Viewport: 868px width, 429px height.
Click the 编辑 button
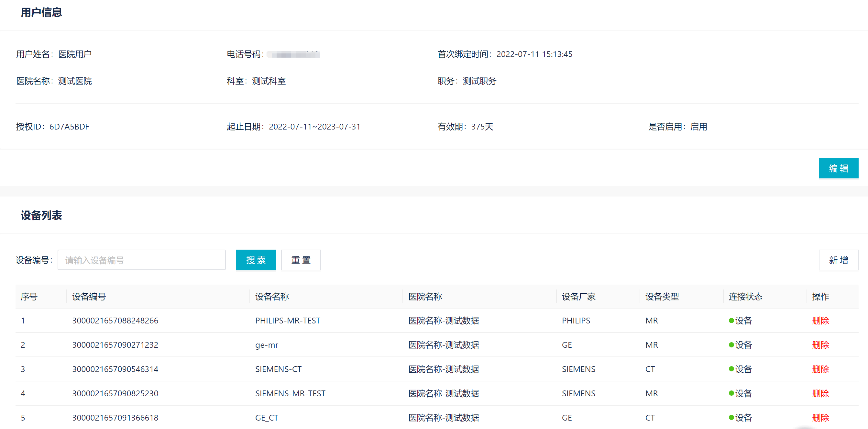pos(838,168)
